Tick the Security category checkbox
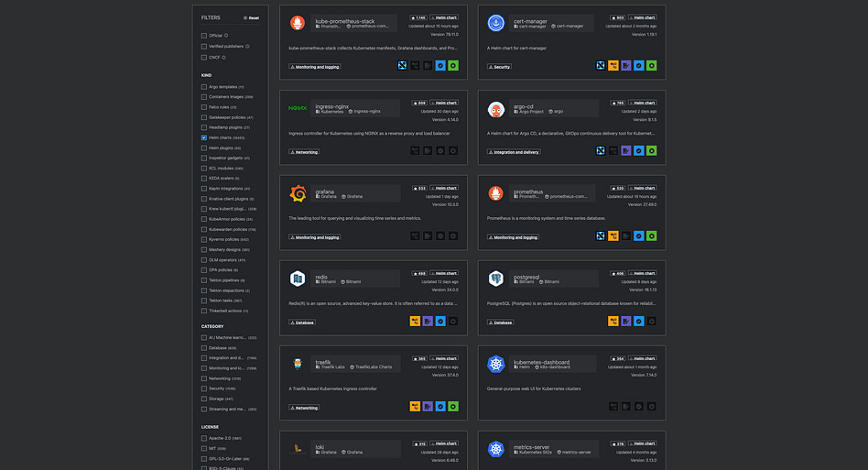 click(x=203, y=388)
